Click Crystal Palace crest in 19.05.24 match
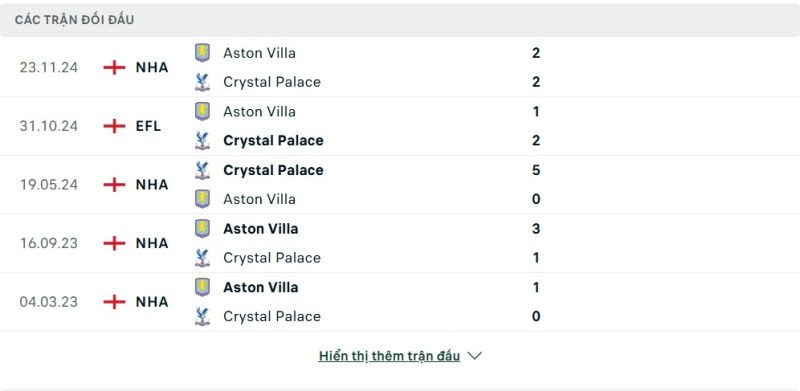 [202, 170]
